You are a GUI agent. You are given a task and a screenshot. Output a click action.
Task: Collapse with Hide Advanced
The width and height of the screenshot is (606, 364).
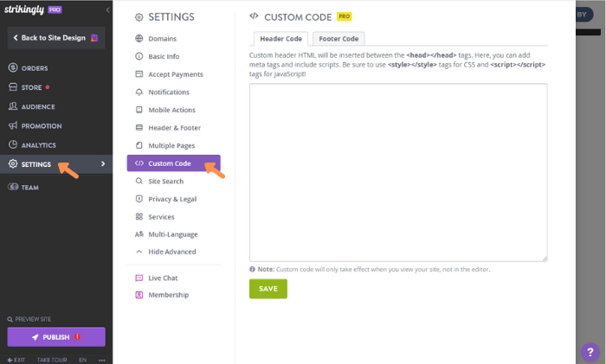pyautogui.click(x=173, y=252)
